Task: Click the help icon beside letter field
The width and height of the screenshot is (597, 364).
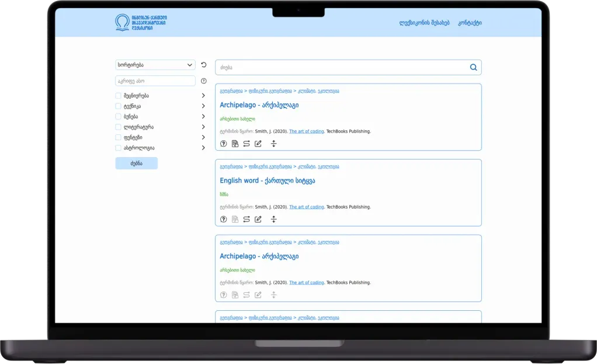Action: 204,81
